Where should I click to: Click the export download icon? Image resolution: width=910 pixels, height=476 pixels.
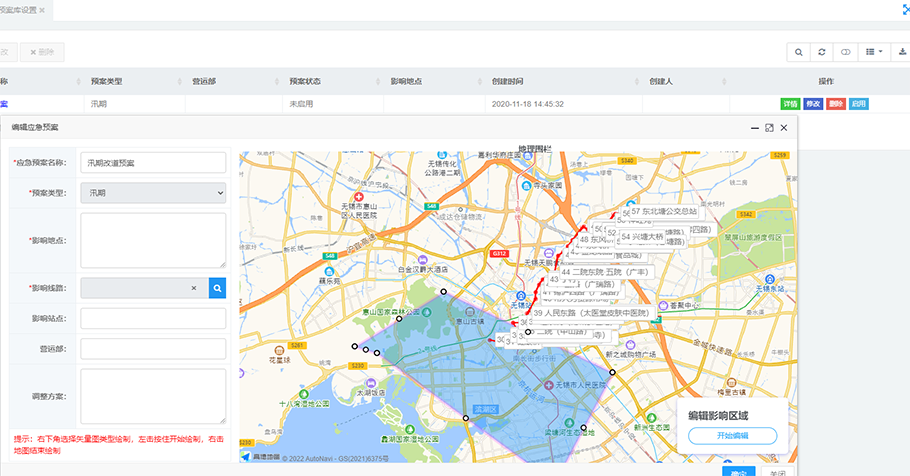[x=902, y=51]
